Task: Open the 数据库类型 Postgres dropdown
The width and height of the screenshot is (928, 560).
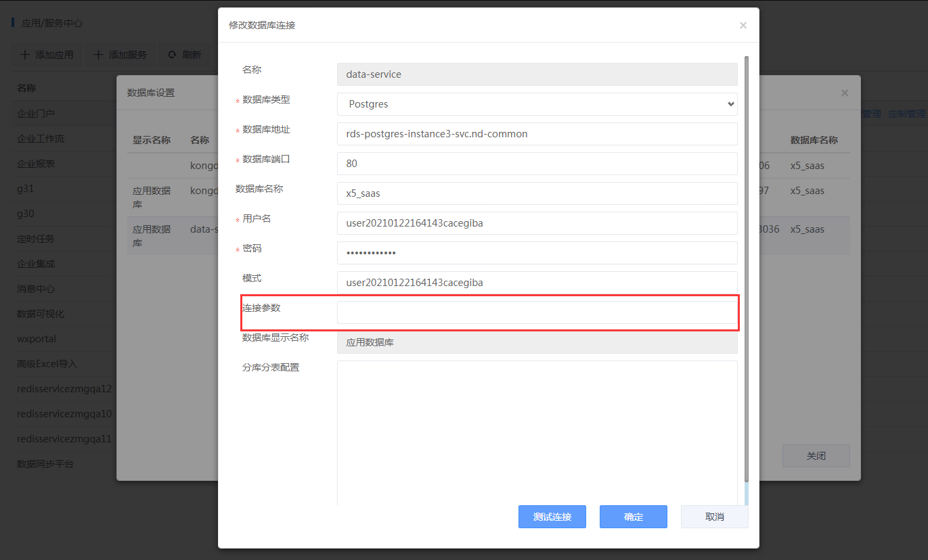Action: (537, 104)
